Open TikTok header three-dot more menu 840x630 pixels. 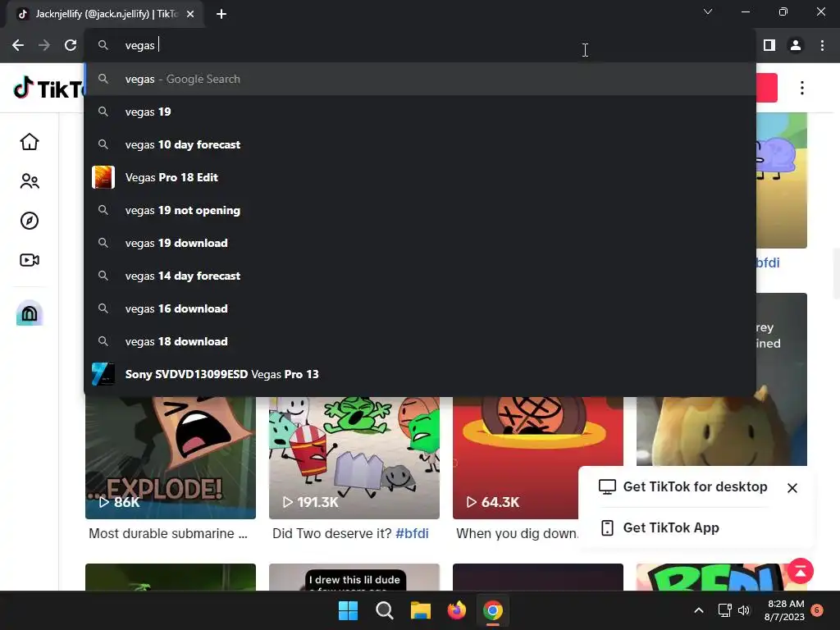[802, 88]
